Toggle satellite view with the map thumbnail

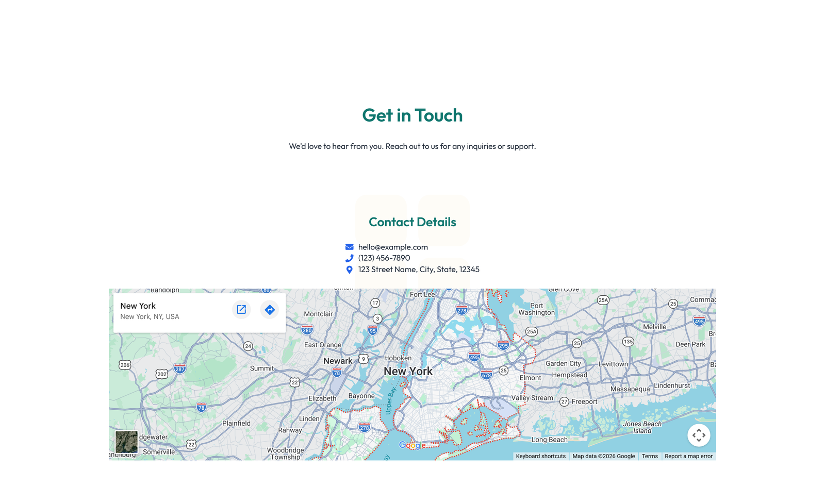point(126,443)
